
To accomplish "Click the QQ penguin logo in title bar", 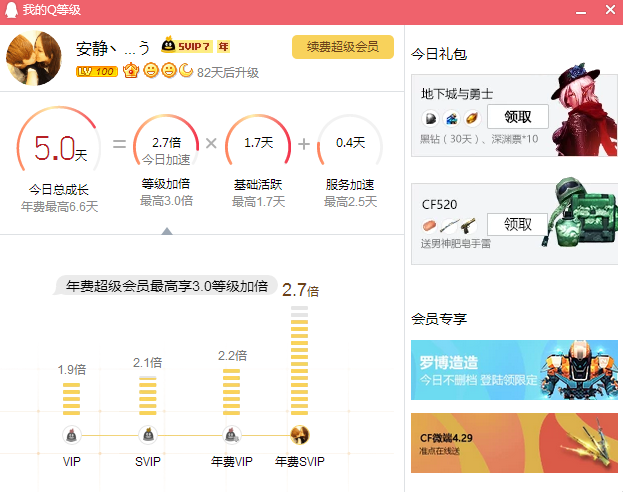I will click(11, 10).
